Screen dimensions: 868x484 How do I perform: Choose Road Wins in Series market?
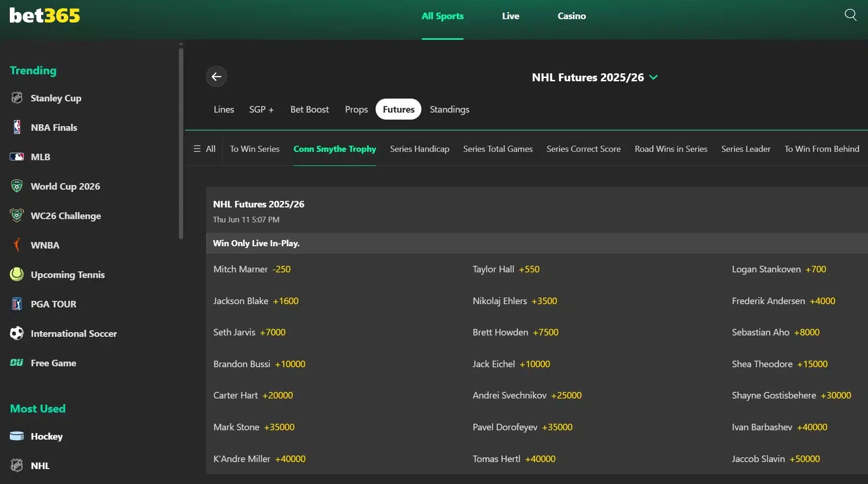pos(671,149)
